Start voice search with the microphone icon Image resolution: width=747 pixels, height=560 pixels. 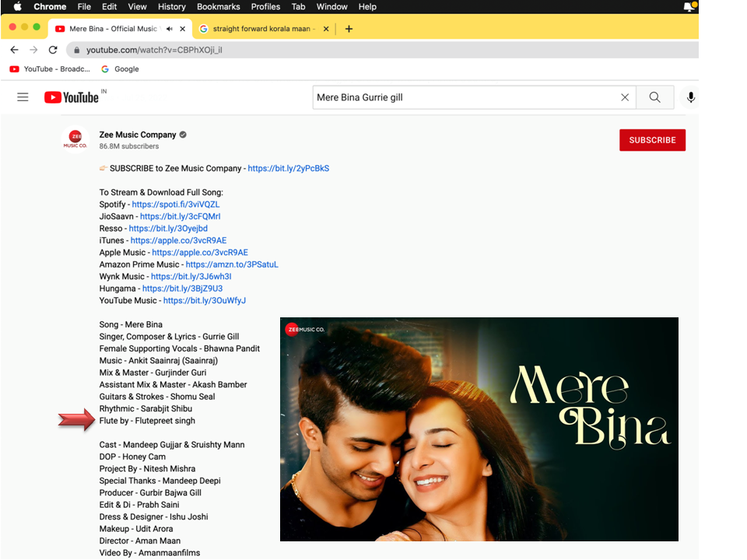[689, 97]
